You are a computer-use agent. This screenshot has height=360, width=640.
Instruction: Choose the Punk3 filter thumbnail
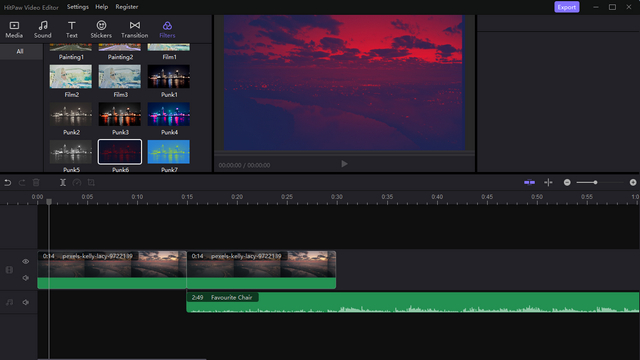[120, 114]
